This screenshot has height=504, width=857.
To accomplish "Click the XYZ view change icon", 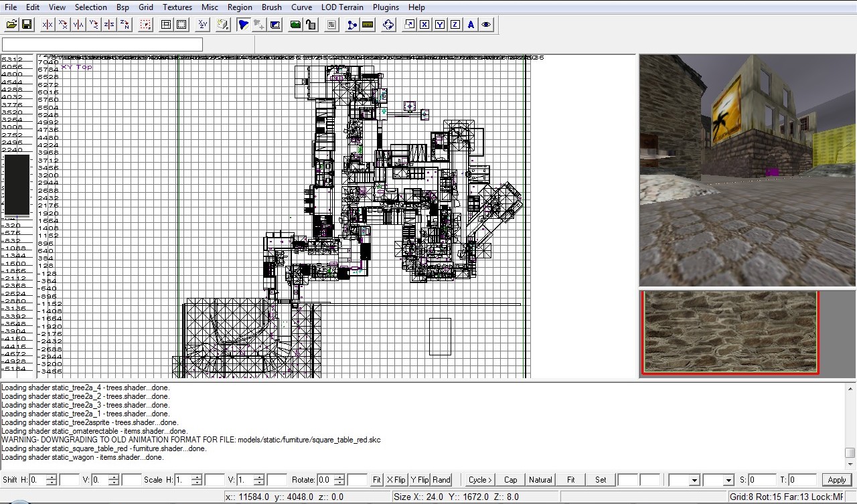I will click(202, 25).
